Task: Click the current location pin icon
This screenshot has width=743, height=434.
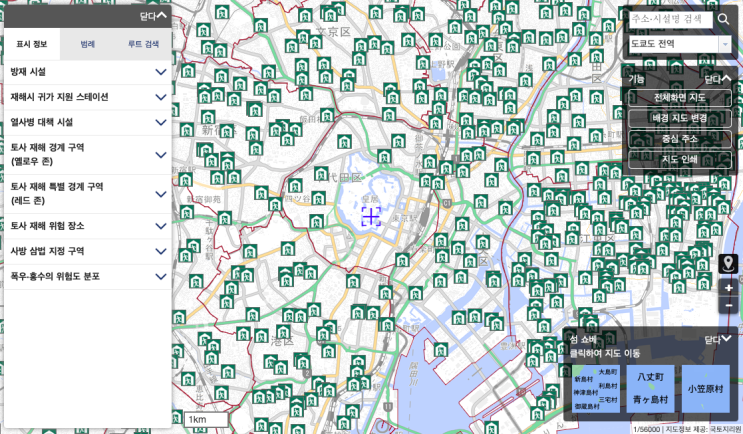Action: (x=728, y=264)
